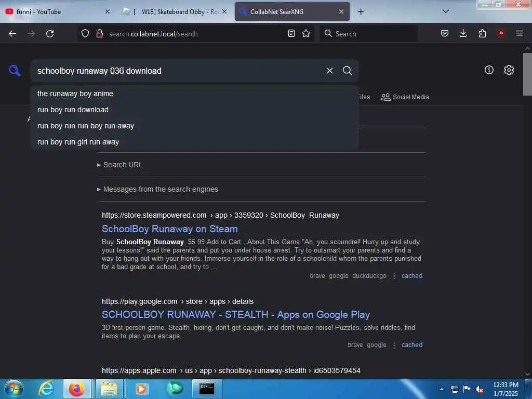Open Windows Explorer folder on taskbar

pos(109,389)
